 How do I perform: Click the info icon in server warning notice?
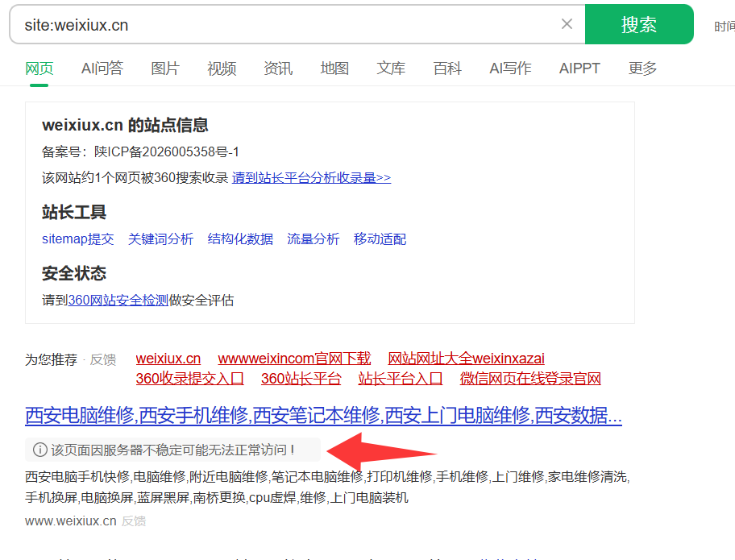(39, 450)
